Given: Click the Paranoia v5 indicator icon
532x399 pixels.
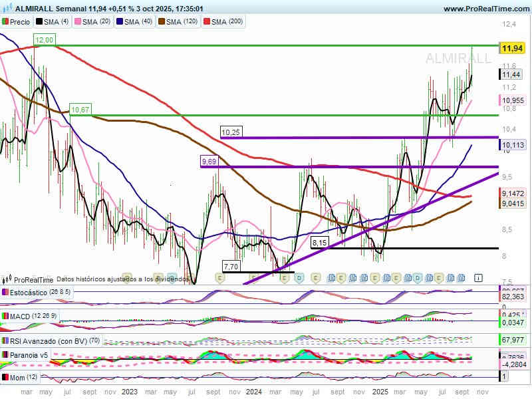Looking at the screenshot, I should pyautogui.click(x=6, y=355).
